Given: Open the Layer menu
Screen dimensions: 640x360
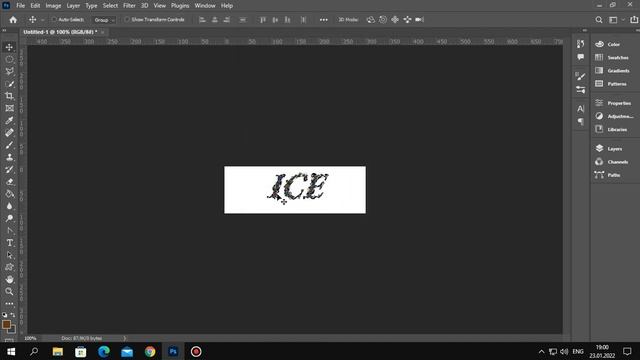Looking at the screenshot, I should pyautogui.click(x=73, y=6).
